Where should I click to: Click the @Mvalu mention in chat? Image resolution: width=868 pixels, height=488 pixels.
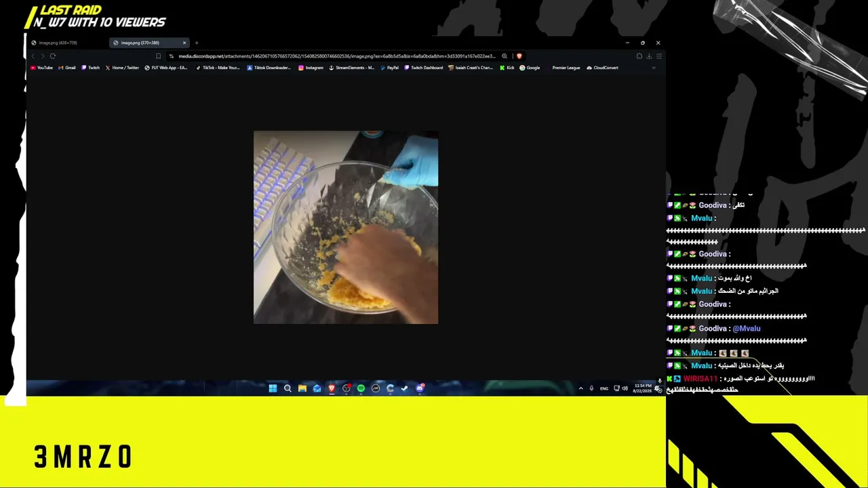[747, 329]
